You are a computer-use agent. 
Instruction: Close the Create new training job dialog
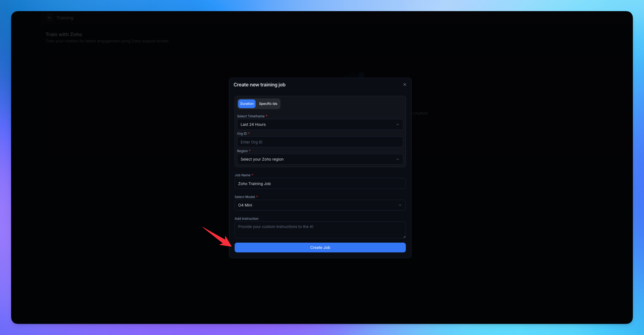tap(405, 84)
